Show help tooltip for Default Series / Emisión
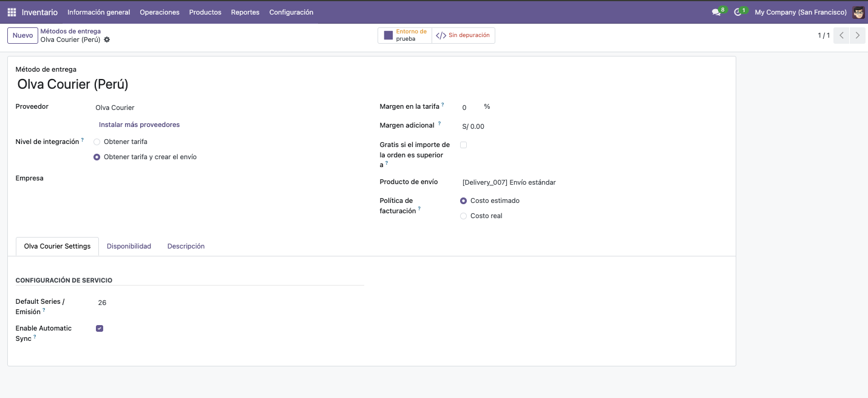This screenshot has height=398, width=868. [44, 310]
